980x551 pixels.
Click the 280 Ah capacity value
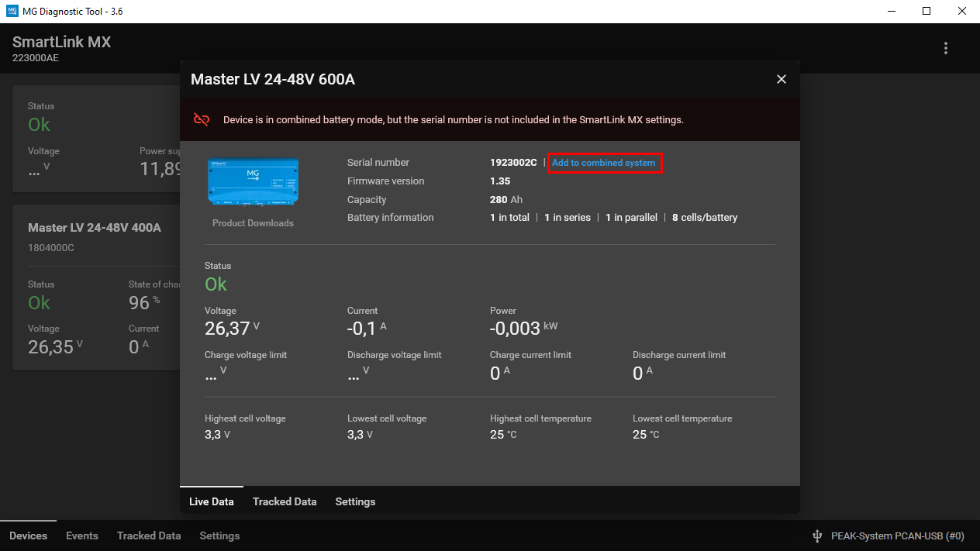(506, 200)
